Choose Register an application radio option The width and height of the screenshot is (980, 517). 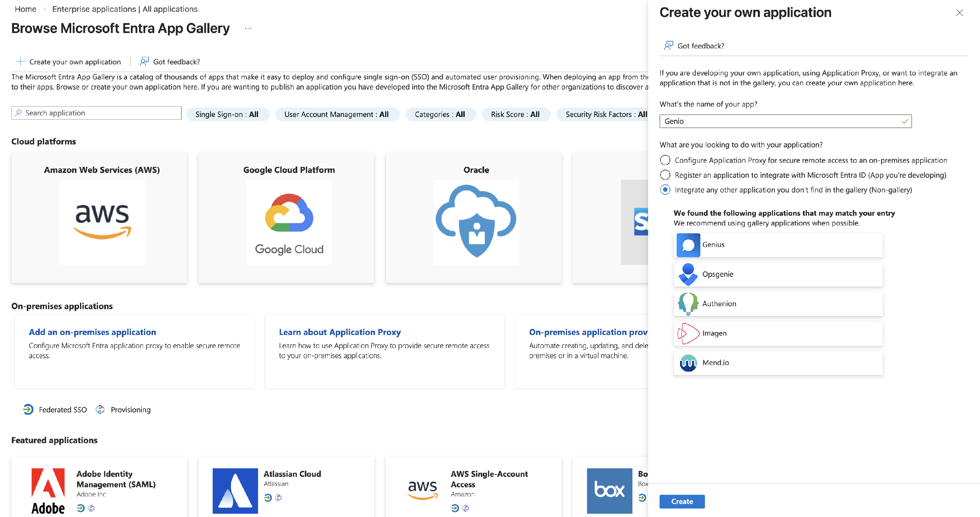(x=665, y=175)
